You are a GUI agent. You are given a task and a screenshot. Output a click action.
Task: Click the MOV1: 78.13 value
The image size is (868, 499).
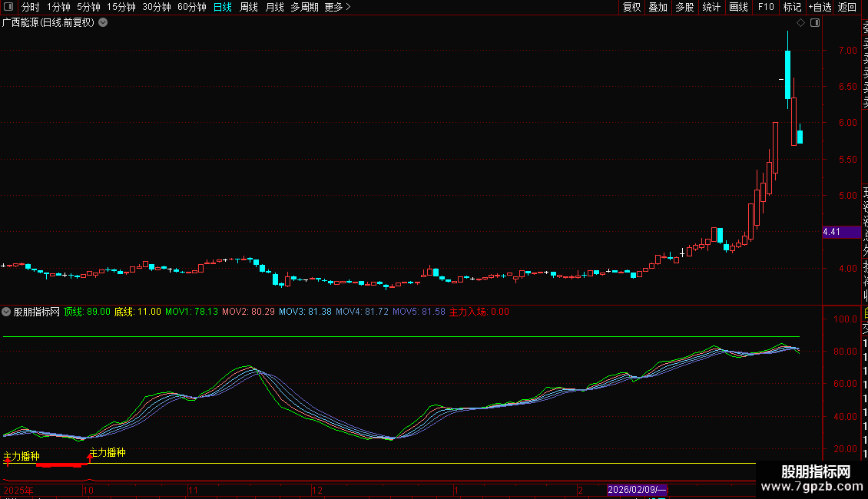pyautogui.click(x=191, y=312)
